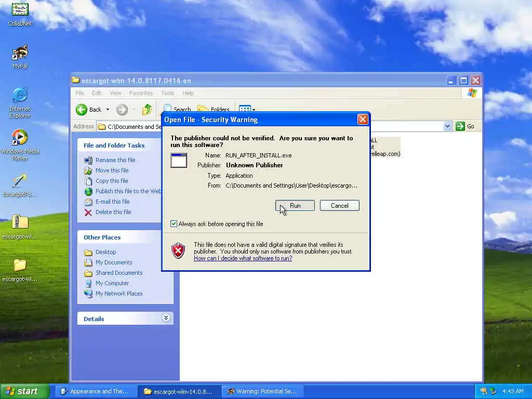The height and width of the screenshot is (399, 532).
Task: Click the red shield warning icon
Action: (x=178, y=251)
